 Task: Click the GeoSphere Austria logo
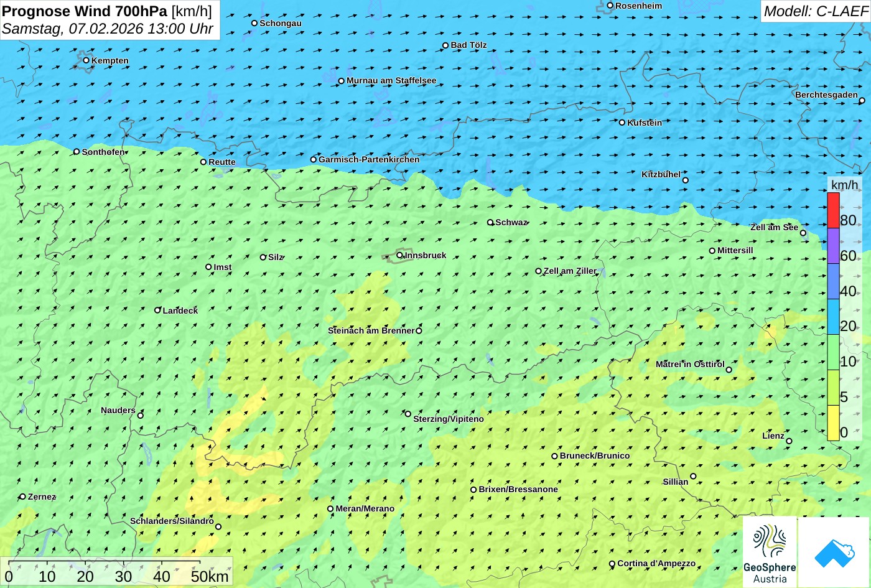point(770,552)
